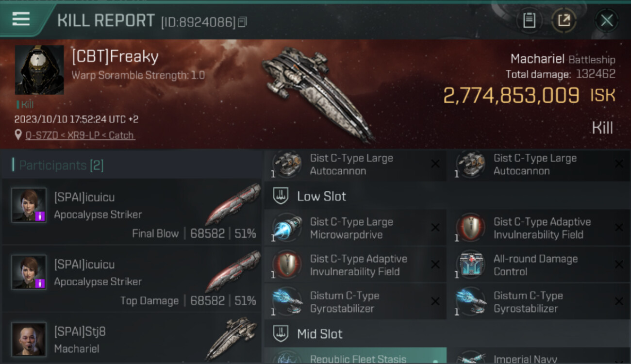This screenshot has width=631, height=364.
Task: Copy the kill report ID
Action: click(x=242, y=22)
